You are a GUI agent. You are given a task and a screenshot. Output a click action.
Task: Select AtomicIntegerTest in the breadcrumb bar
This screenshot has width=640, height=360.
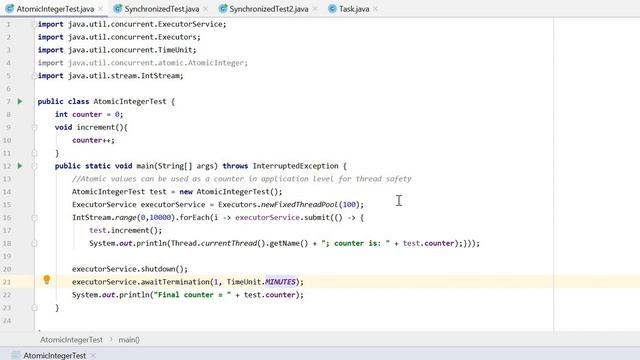(x=71, y=340)
